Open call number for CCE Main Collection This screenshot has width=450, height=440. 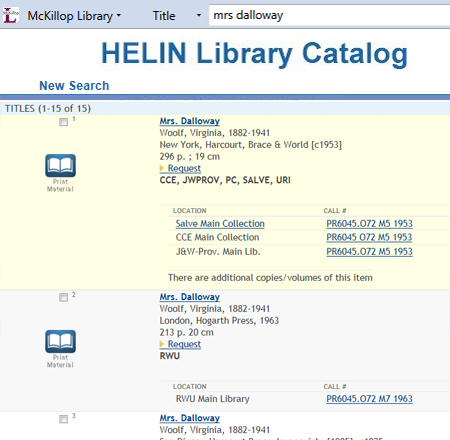[x=369, y=237]
